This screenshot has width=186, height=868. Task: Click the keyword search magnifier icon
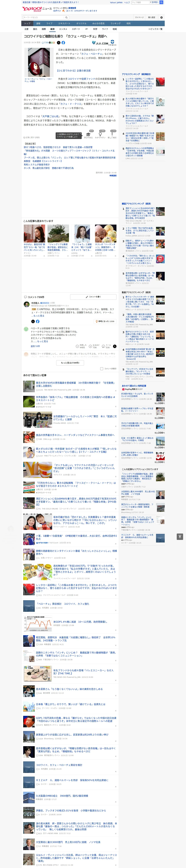click(66, 18)
